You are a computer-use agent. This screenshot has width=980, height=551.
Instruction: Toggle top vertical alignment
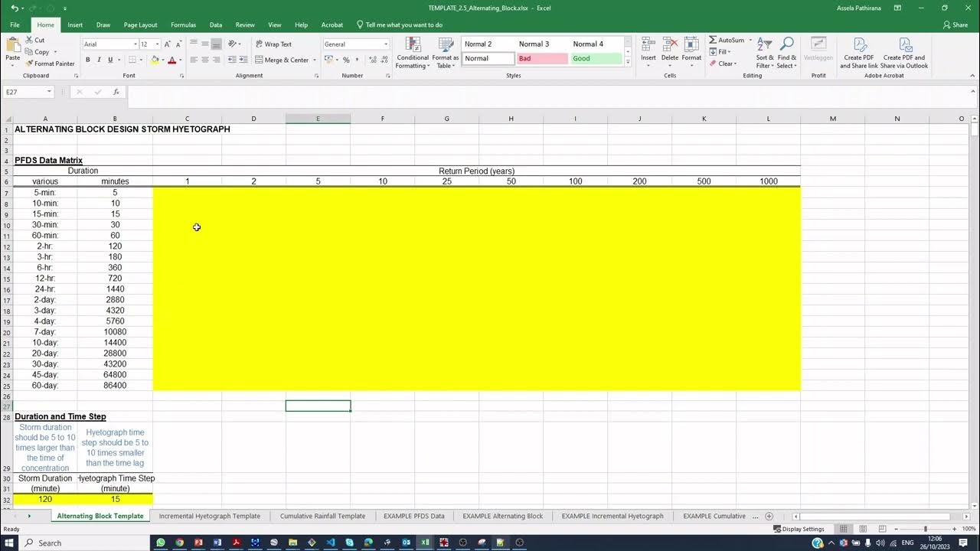coord(194,44)
